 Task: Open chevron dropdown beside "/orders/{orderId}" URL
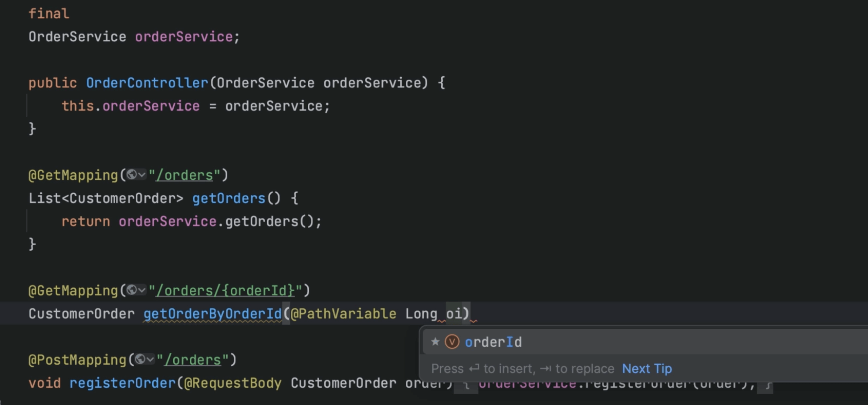pyautogui.click(x=142, y=290)
